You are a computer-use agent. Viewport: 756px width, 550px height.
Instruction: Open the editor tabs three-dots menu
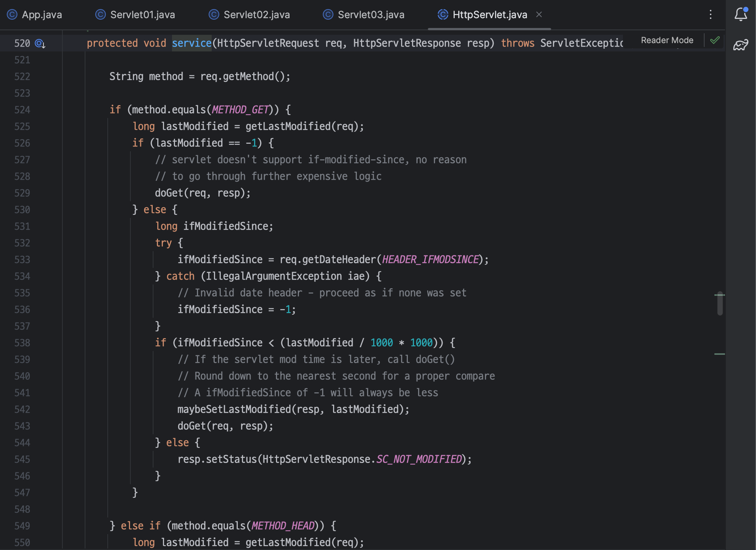pos(711,14)
